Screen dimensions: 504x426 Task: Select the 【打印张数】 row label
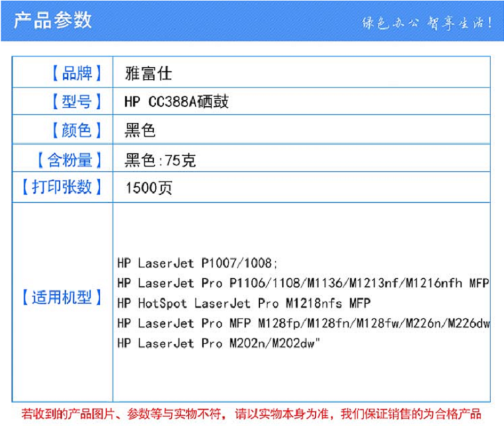tap(62, 187)
